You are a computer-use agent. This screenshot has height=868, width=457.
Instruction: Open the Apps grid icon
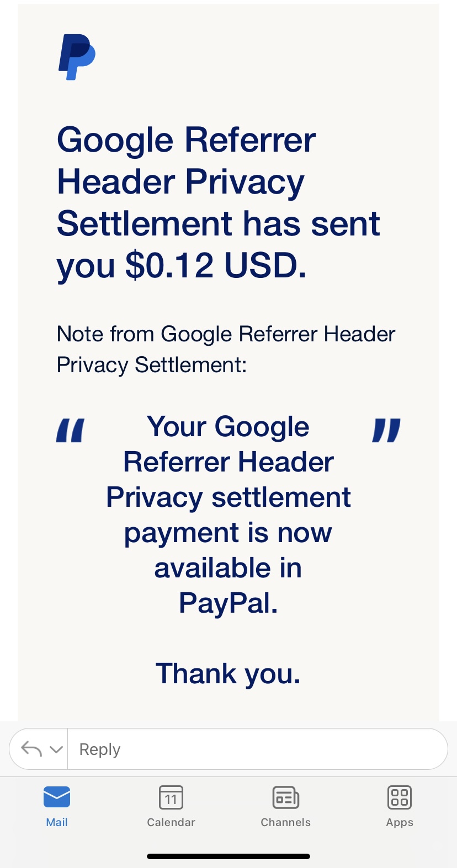400,797
